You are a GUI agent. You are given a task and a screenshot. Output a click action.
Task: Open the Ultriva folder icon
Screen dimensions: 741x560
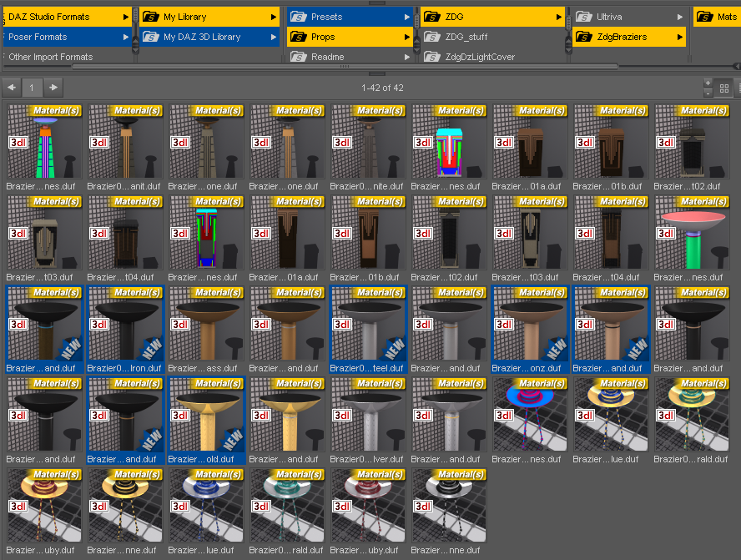tap(583, 17)
